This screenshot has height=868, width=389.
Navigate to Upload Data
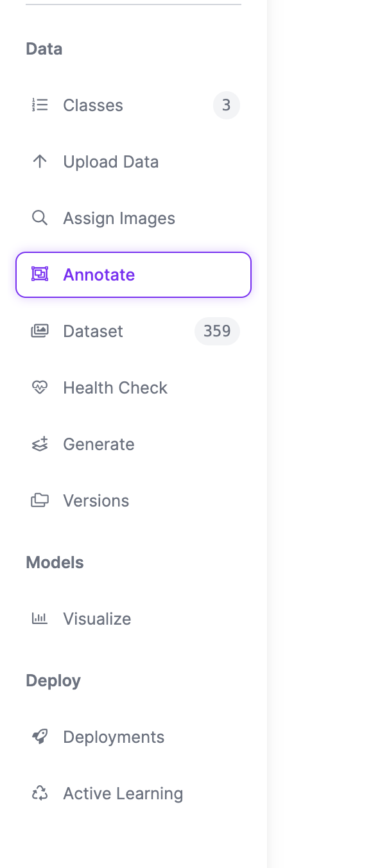[110, 162]
